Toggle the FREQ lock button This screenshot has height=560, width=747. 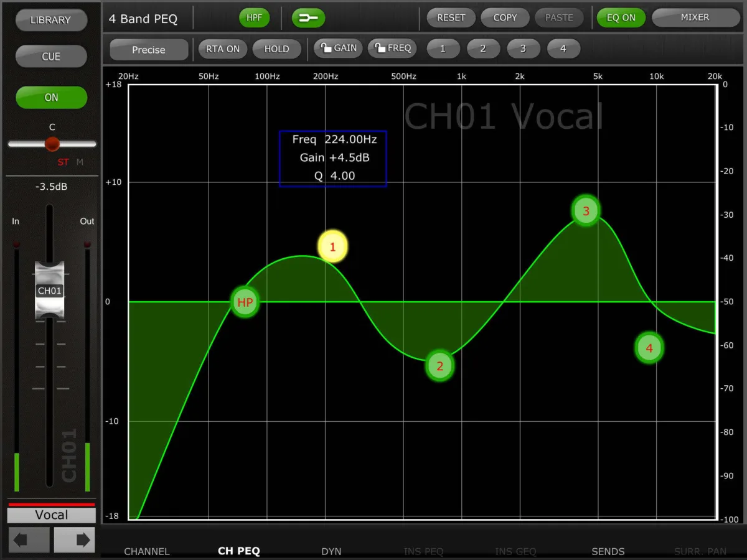point(392,48)
